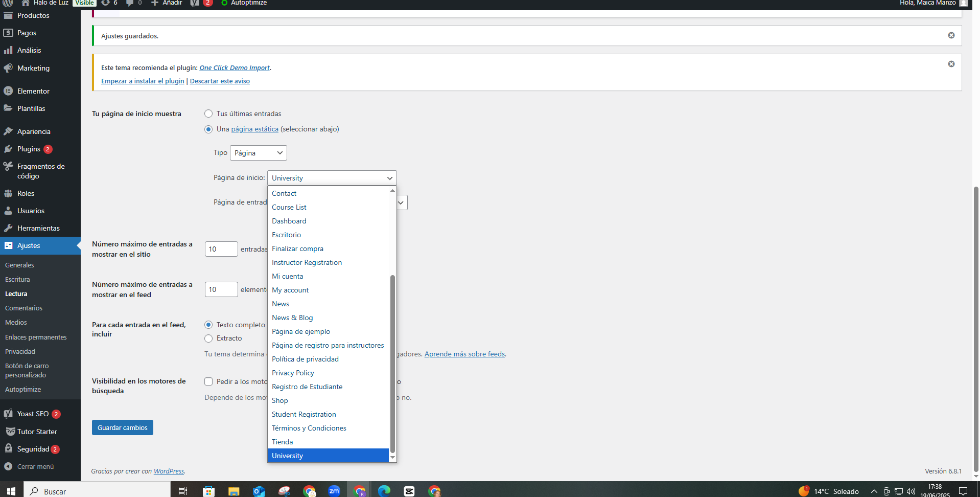Open Zoom from the taskbar

coord(334,491)
